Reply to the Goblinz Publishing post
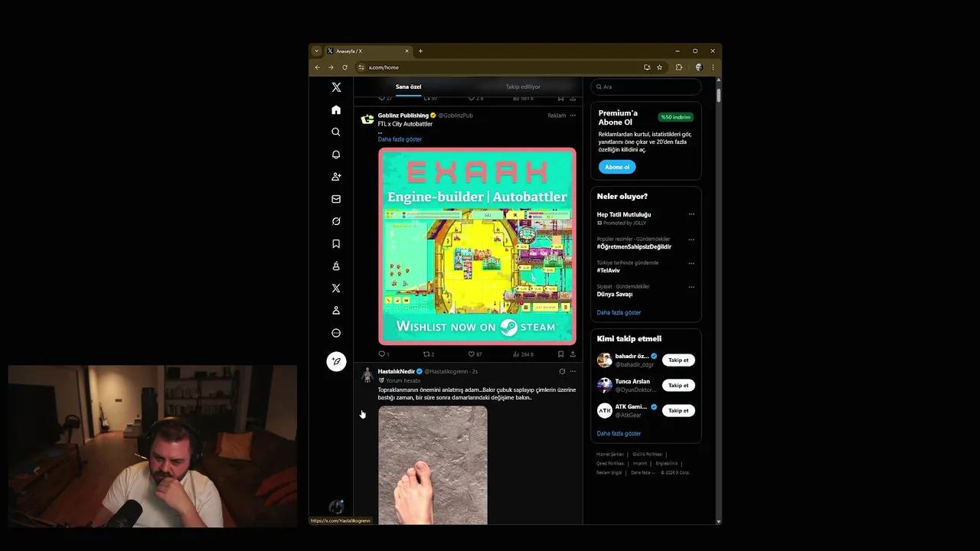This screenshot has width=980, height=551. [x=382, y=354]
